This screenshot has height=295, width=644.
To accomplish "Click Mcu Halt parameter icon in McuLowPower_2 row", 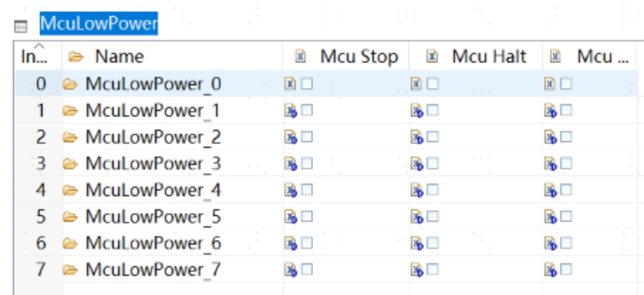I will (x=417, y=137).
